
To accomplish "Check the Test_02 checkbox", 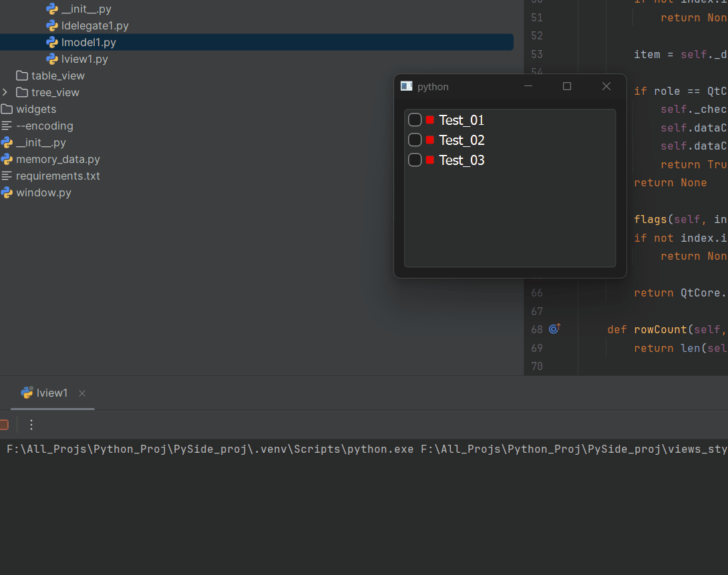I will 415,140.
